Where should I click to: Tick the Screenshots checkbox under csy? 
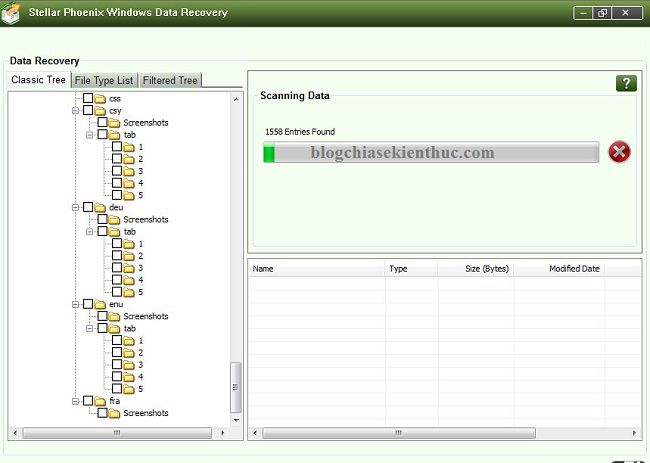102,122
